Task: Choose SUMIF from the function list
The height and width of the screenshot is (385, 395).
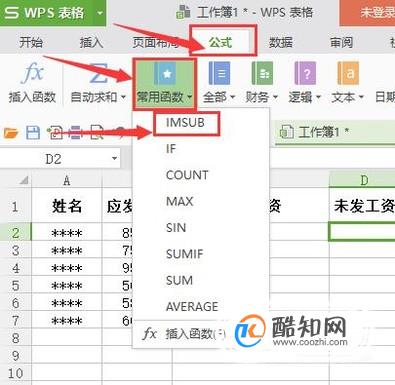Action: coord(184,254)
